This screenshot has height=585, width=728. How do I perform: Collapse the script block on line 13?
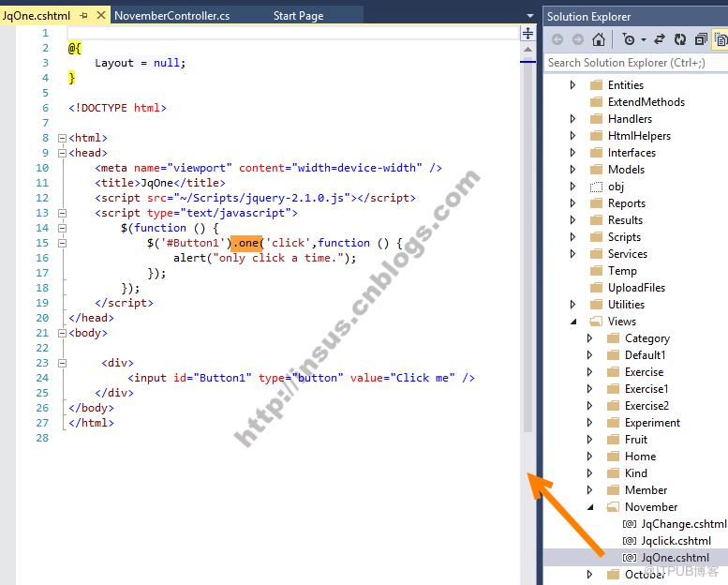(x=62, y=213)
